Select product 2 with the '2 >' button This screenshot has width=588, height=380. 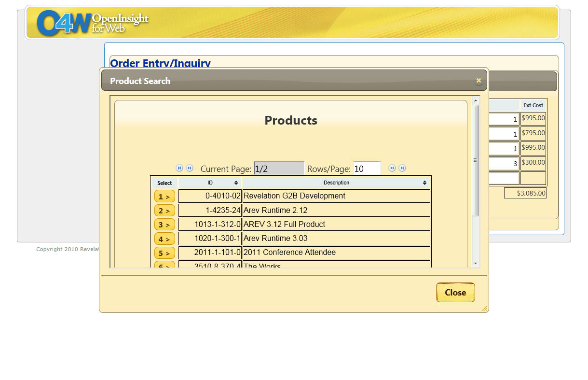[164, 211]
